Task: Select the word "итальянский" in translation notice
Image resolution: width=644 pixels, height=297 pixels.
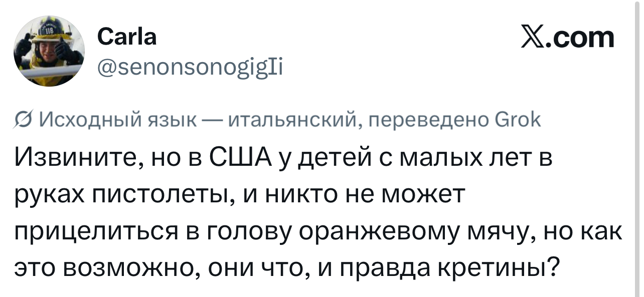Action: (x=293, y=120)
